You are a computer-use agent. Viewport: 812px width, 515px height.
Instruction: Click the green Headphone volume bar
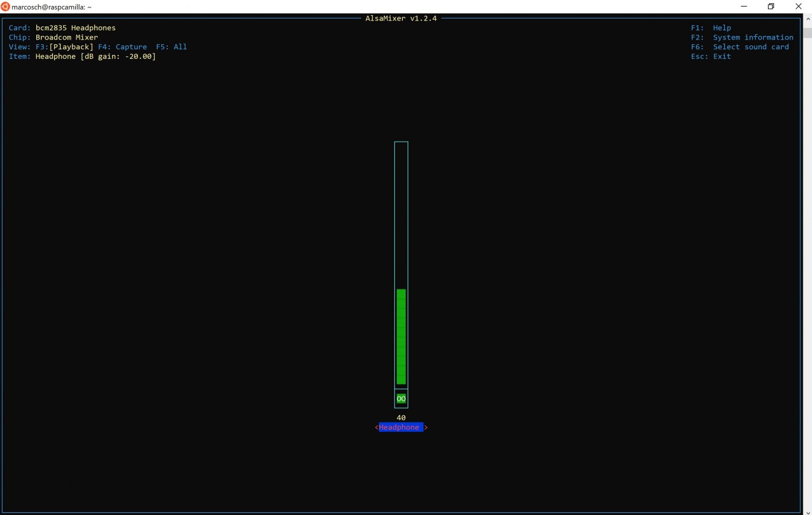coord(401,336)
